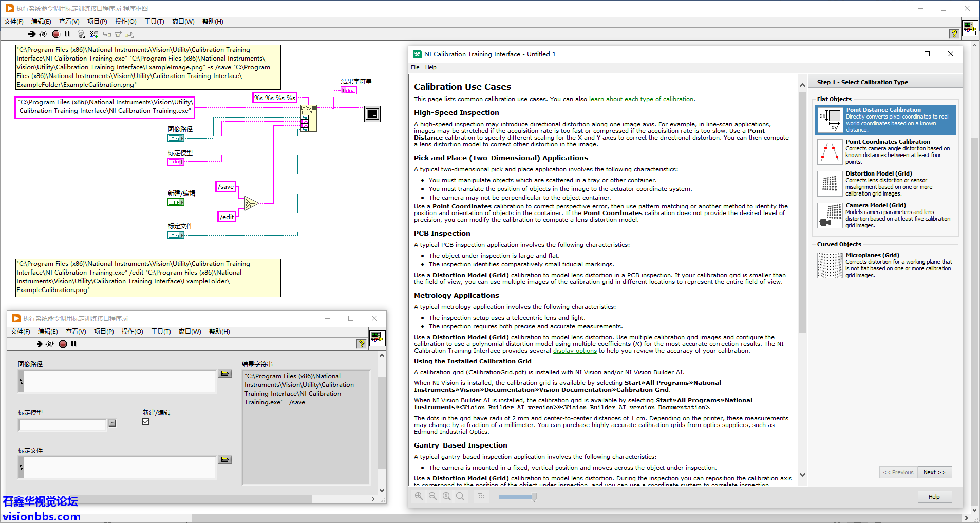
Task: Click the Select triangle node on the diagram
Action: click(x=251, y=203)
